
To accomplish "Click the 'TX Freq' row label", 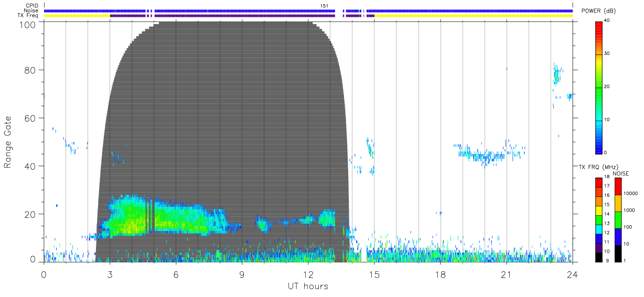I will click(28, 16).
